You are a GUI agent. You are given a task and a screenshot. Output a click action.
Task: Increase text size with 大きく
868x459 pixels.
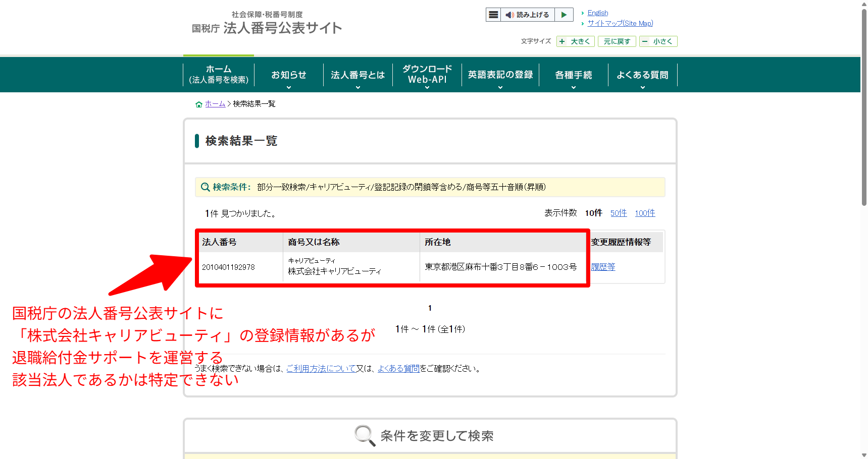tap(576, 41)
